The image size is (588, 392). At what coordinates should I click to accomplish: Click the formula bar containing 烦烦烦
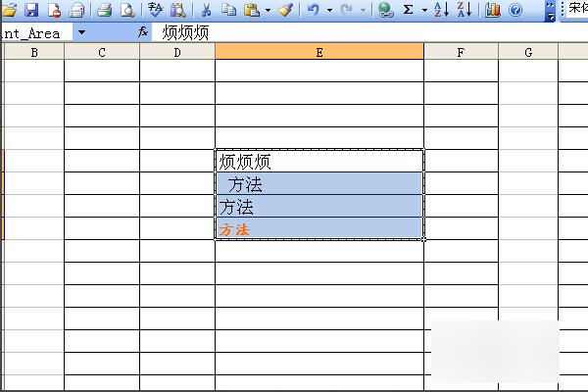[369, 32]
